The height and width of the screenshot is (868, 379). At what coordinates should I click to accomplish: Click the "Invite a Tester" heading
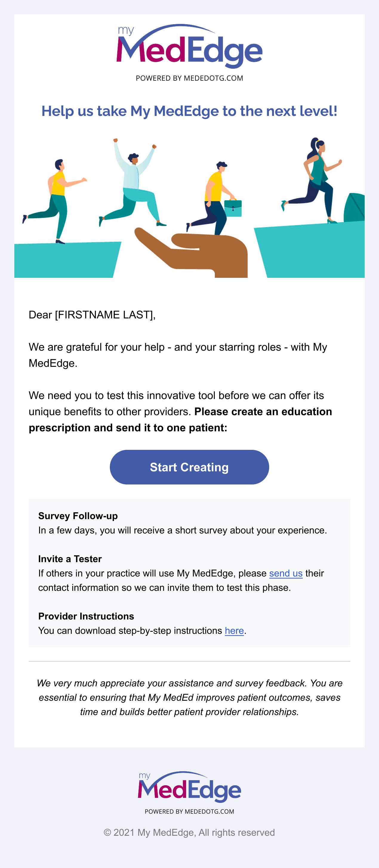tap(70, 559)
